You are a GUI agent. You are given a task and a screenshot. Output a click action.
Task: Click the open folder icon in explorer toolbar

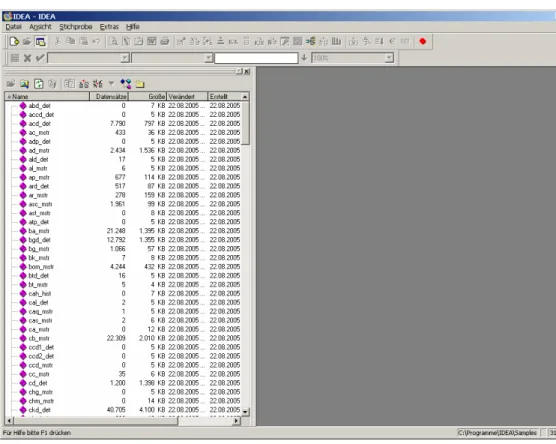11,84
